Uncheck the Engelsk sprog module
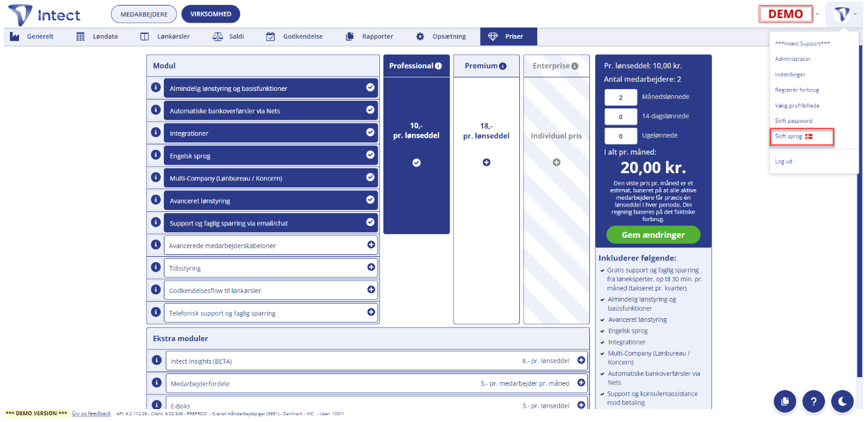The width and height of the screenshot is (868, 422). (370, 155)
